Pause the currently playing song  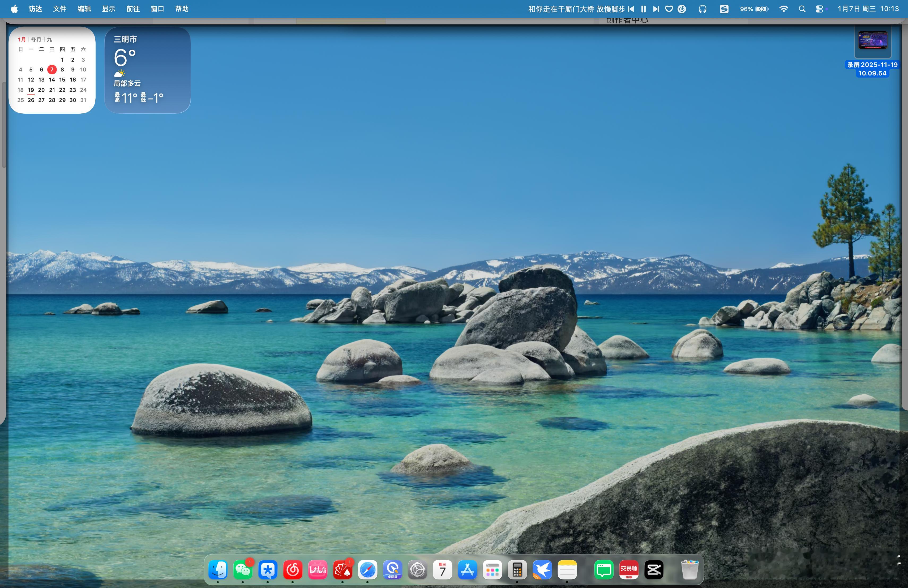point(643,9)
